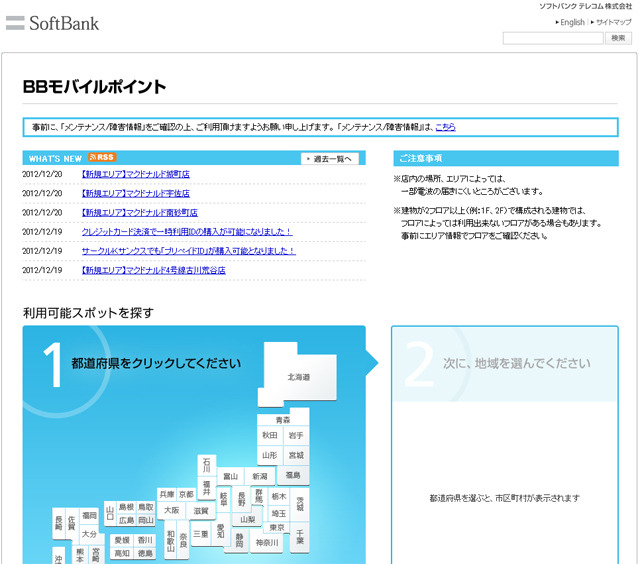The width and height of the screenshot is (640, 564).
Task: Select 長野 prefecture tile
Action: tap(242, 499)
